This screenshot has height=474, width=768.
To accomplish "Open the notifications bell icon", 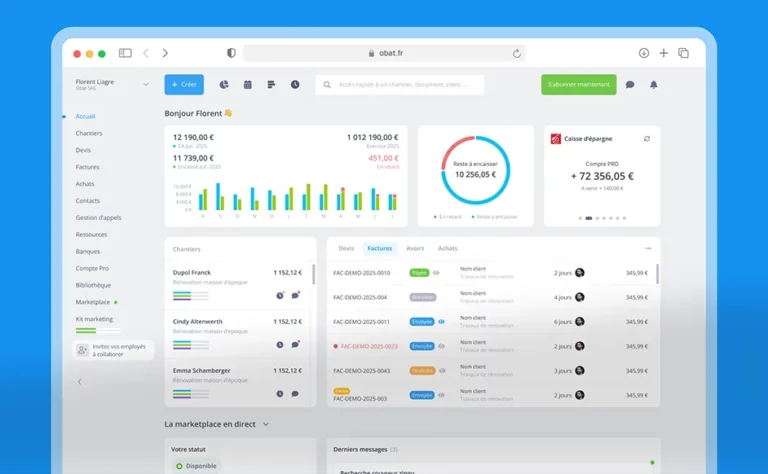I will (x=654, y=85).
